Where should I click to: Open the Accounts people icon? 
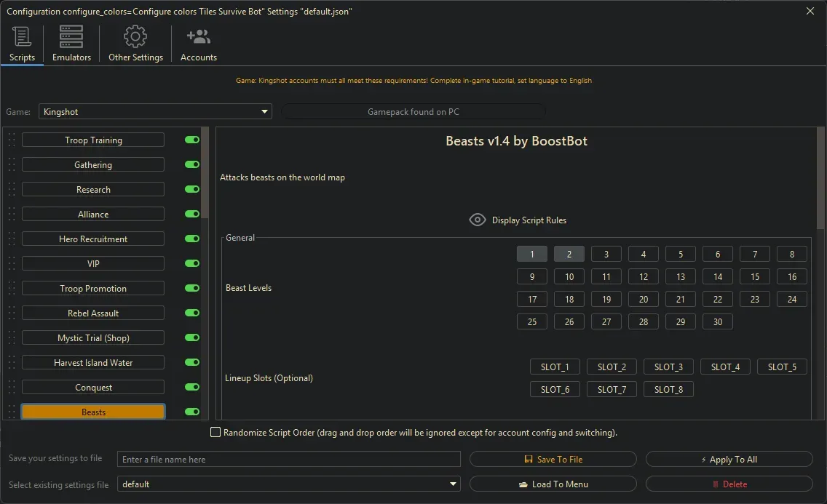pos(198,36)
